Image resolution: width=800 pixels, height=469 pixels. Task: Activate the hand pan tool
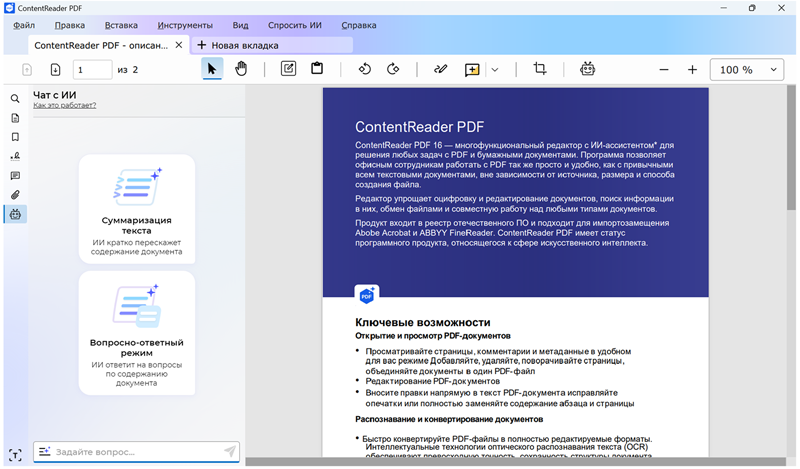241,69
